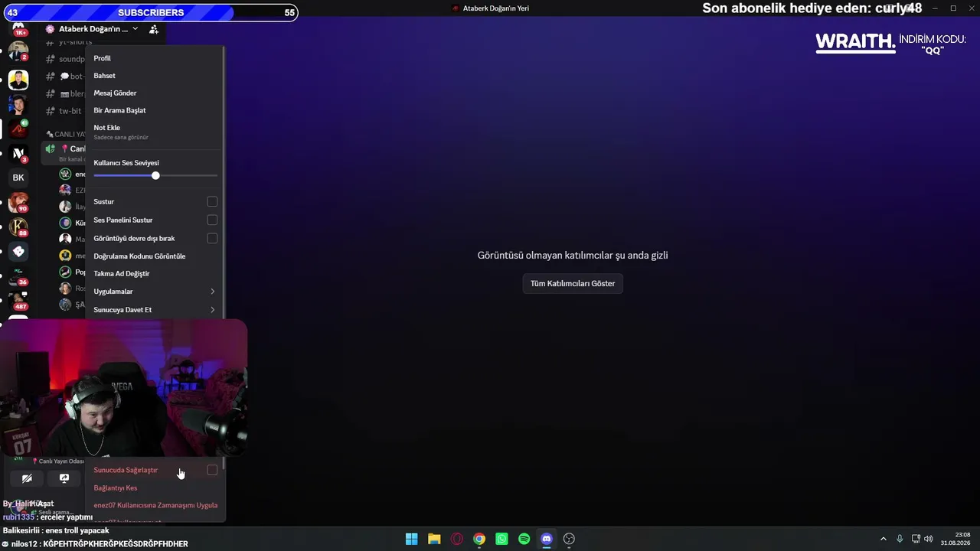Viewport: 980px width, 551px height.
Task: Open the Sunucuya Davet Et submenu
Action: point(155,310)
